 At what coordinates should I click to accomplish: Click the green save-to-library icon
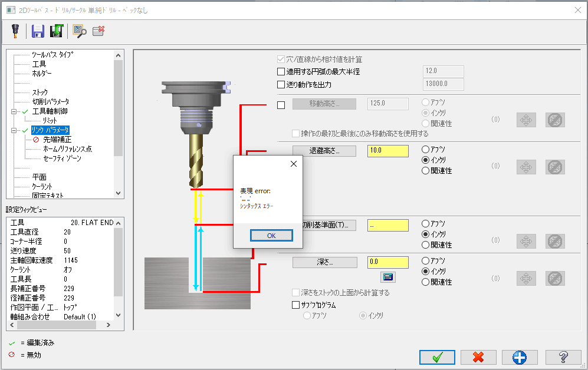pyautogui.click(x=56, y=31)
